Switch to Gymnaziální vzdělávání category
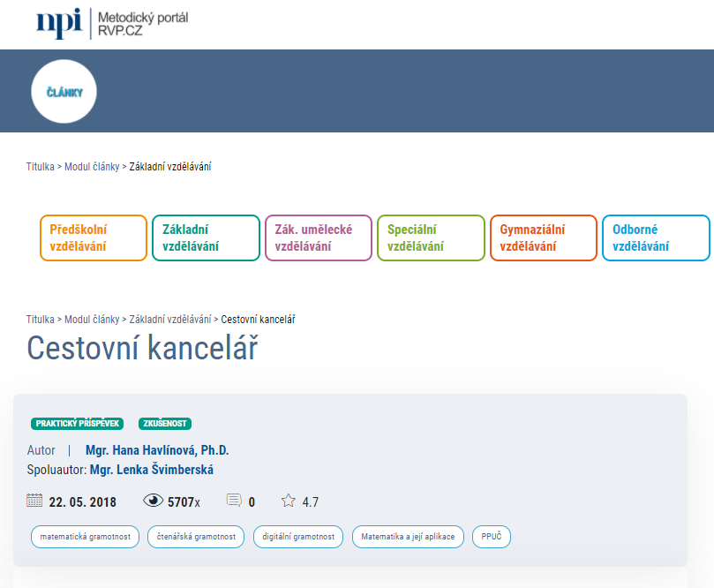Viewport: 714px width, 588px height. tap(543, 238)
